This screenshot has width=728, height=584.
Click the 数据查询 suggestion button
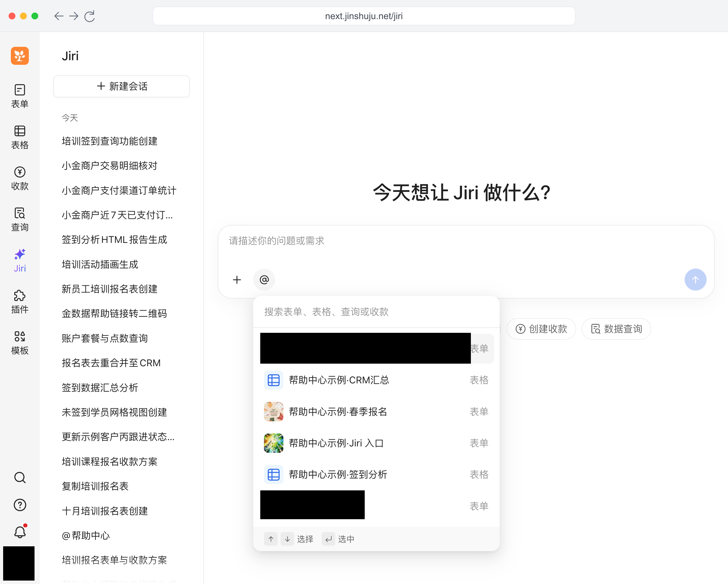[x=616, y=329]
